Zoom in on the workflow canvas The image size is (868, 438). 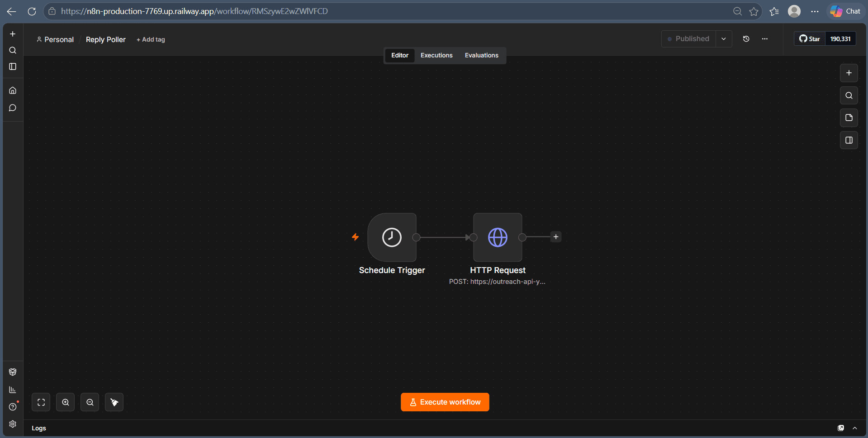click(66, 402)
